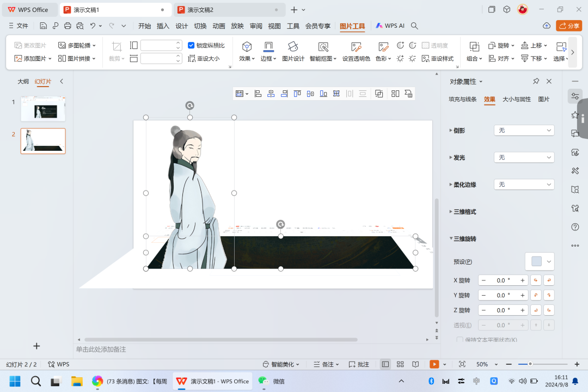Click the WPS AI button
The image size is (588, 392).
tap(390, 26)
